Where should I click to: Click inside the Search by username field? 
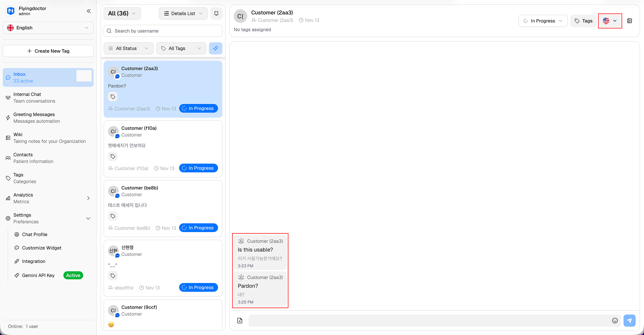pyautogui.click(x=162, y=31)
